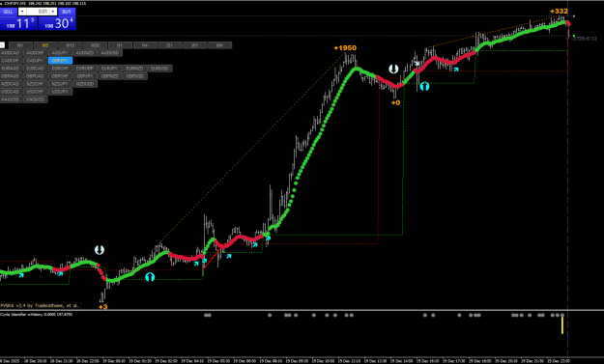This screenshot has height=364, width=604.
Task: Click the +1950 pip label at the peak
Action: pos(345,48)
